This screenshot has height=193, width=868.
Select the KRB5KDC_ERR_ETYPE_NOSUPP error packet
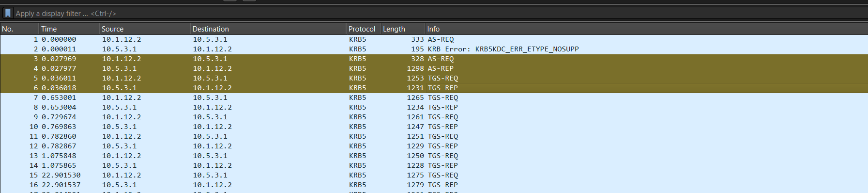(434, 49)
